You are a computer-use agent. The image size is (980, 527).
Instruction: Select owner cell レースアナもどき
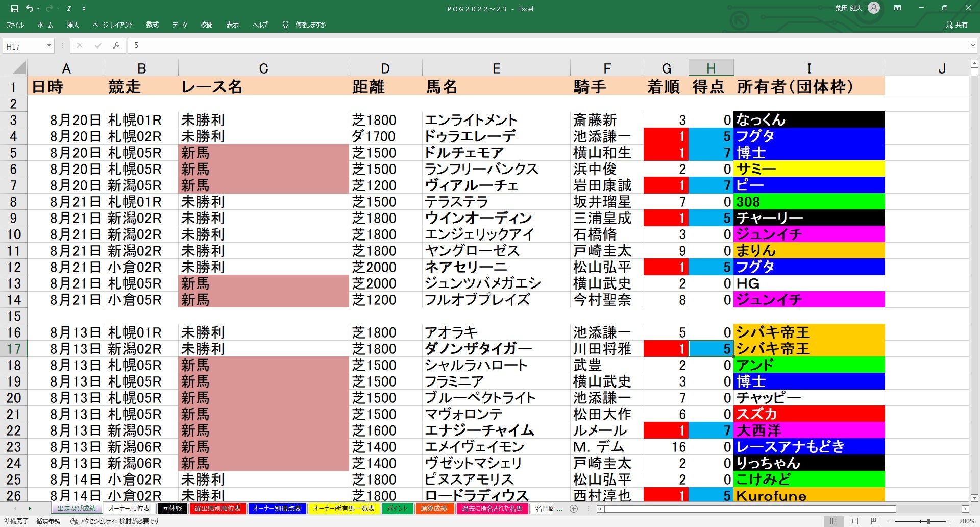[x=809, y=447]
